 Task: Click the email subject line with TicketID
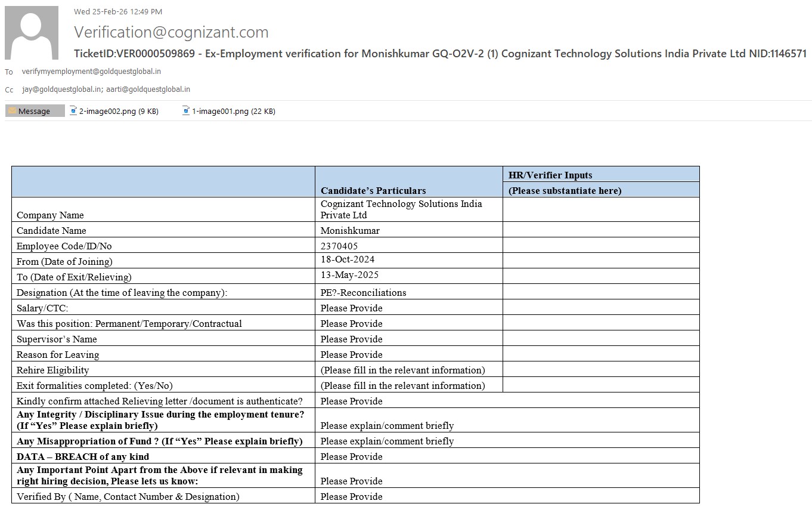440,54
